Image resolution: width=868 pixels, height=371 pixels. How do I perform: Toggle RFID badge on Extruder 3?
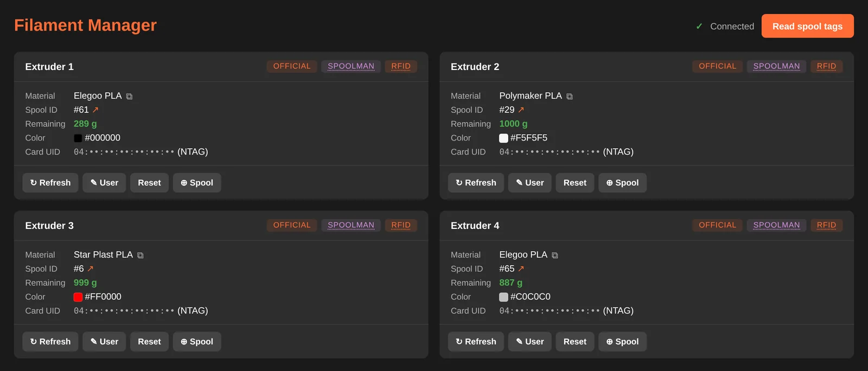(401, 225)
